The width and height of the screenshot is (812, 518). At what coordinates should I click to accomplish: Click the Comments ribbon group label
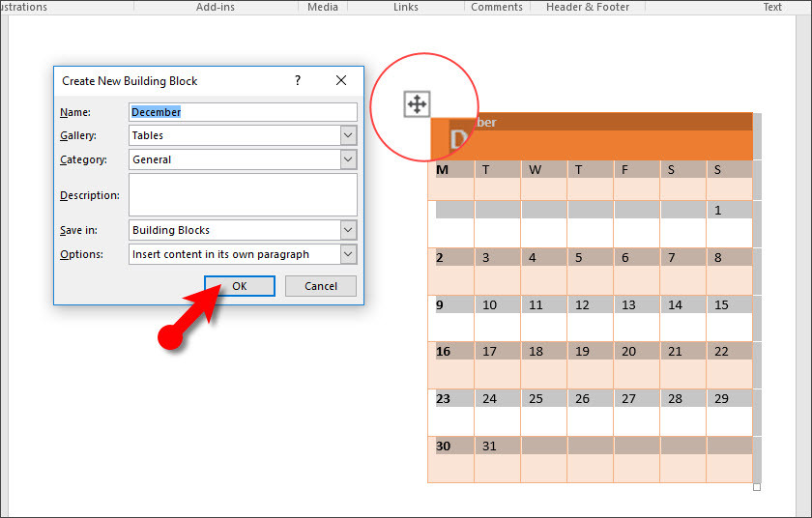pos(497,7)
